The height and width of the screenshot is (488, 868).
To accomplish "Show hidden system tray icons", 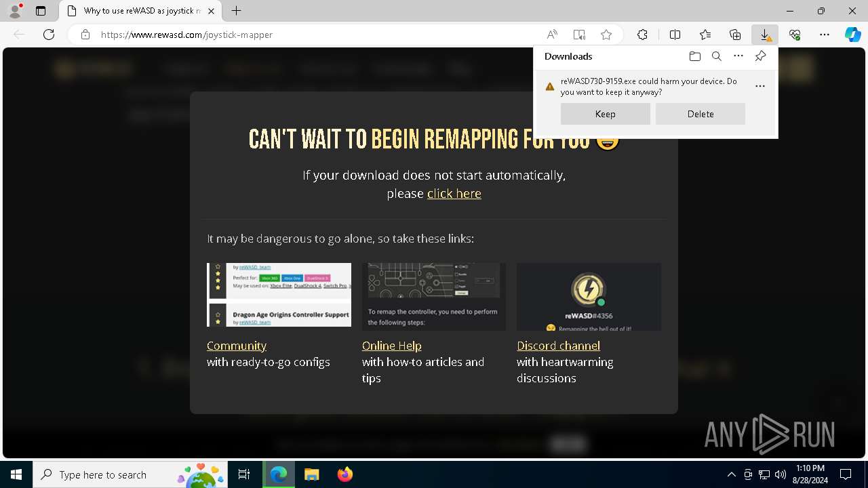I will click(731, 474).
